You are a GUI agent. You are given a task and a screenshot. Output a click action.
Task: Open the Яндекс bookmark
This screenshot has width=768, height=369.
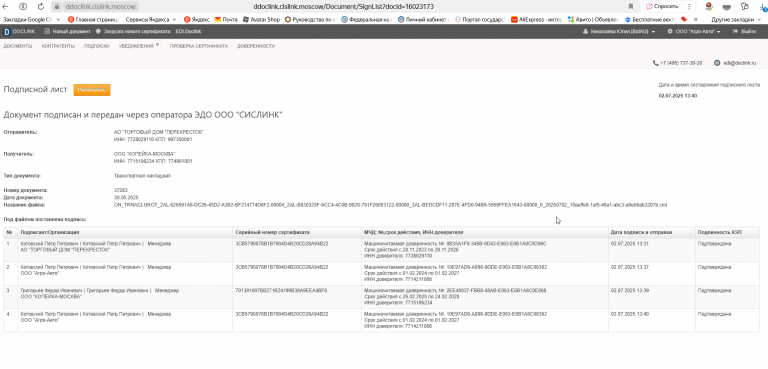[196, 20]
